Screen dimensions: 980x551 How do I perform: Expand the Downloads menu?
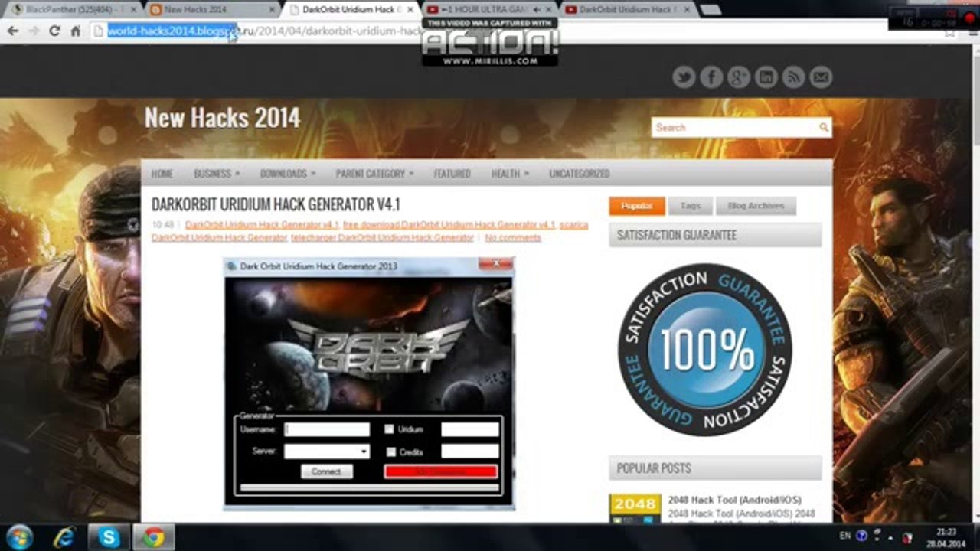[x=288, y=174]
